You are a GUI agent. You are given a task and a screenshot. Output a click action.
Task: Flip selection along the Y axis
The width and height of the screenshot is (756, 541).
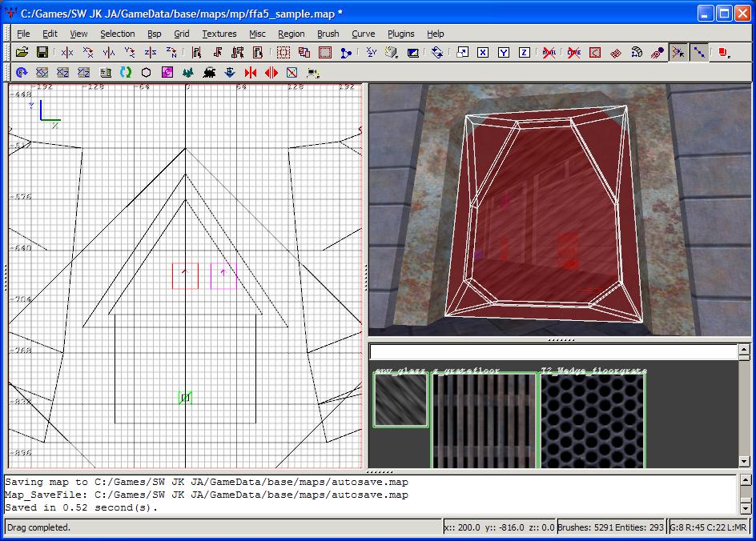pos(108,52)
